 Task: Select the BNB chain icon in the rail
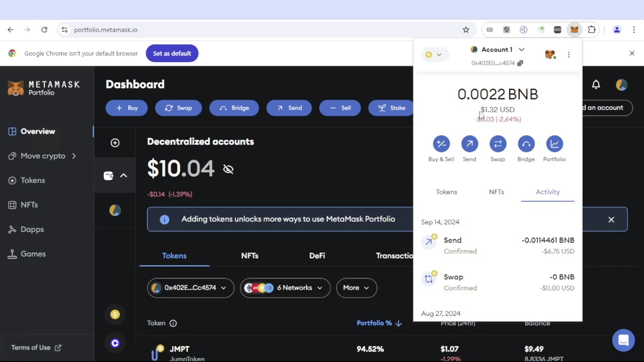pyautogui.click(x=115, y=314)
